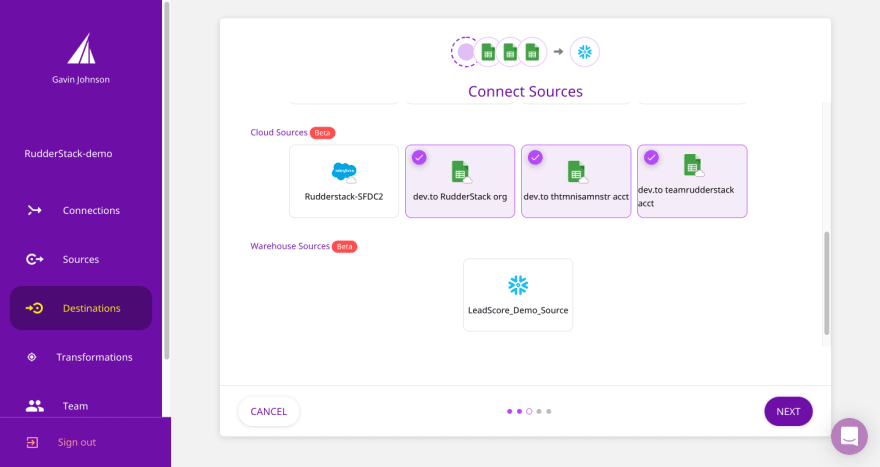Select the Rudderstack-SFDC2 Salesforce source
The height and width of the screenshot is (467, 880).
click(344, 181)
